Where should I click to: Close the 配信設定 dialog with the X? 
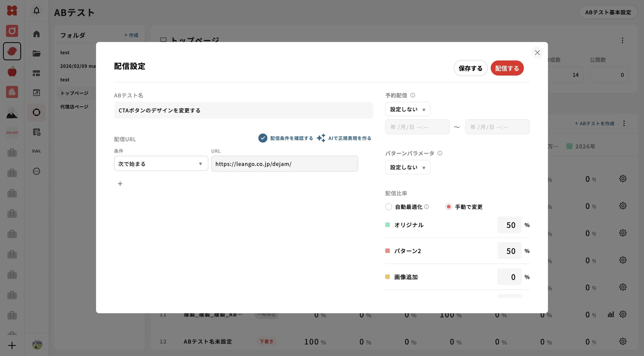(x=537, y=53)
